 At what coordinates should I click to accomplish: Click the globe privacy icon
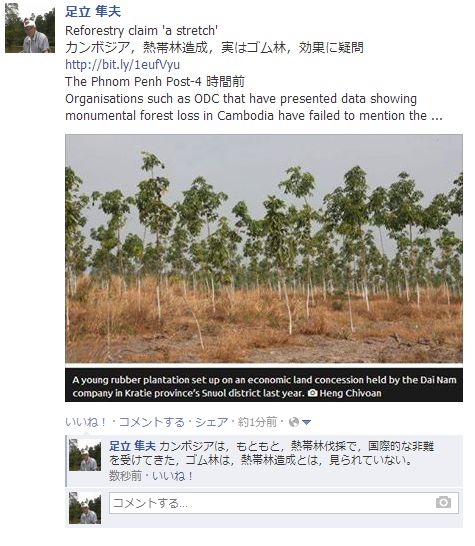point(294,422)
